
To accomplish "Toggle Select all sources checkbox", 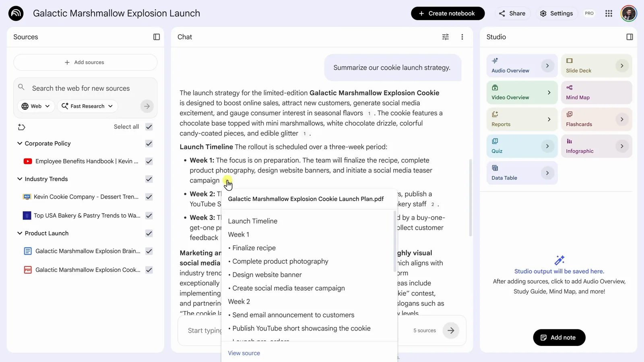I will click(149, 127).
